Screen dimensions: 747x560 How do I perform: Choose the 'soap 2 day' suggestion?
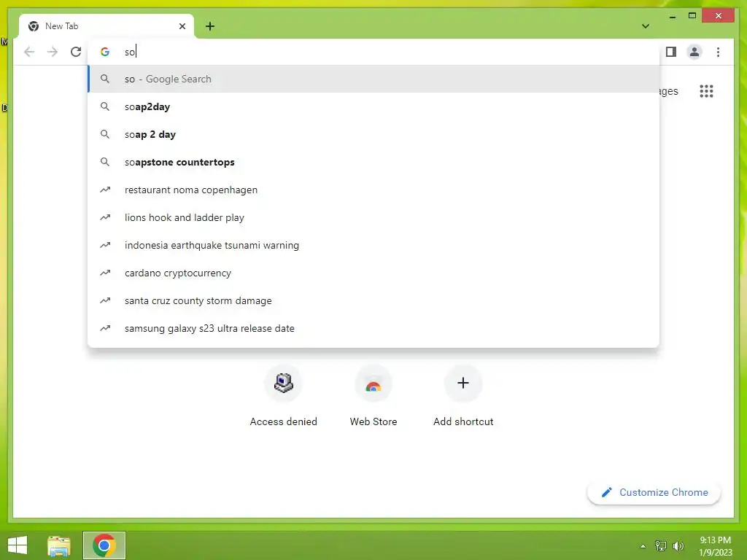(x=374, y=134)
